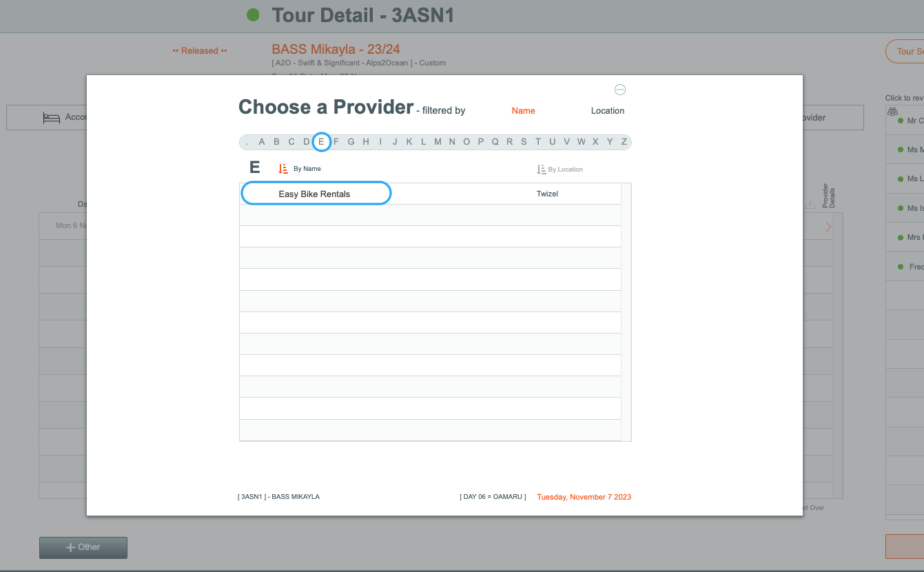The image size is (924, 572).
Task: Select letter N in alphabet bar
Action: click(452, 142)
